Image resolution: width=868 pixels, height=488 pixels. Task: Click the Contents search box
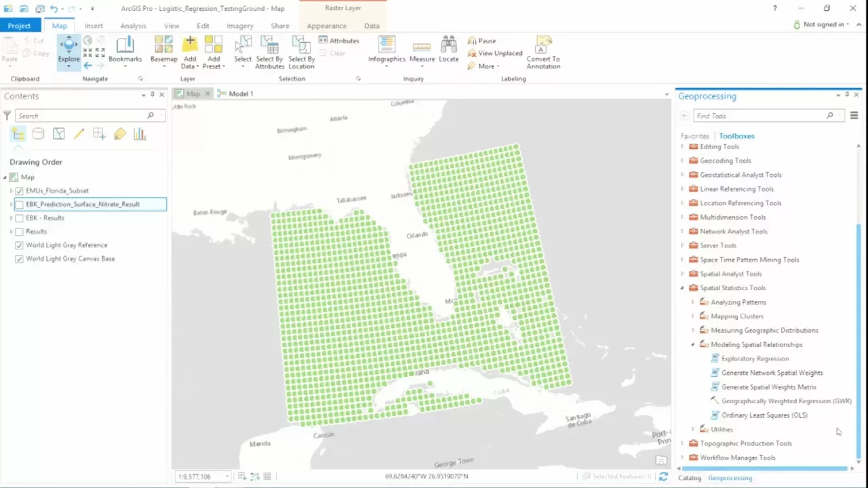(x=90, y=116)
